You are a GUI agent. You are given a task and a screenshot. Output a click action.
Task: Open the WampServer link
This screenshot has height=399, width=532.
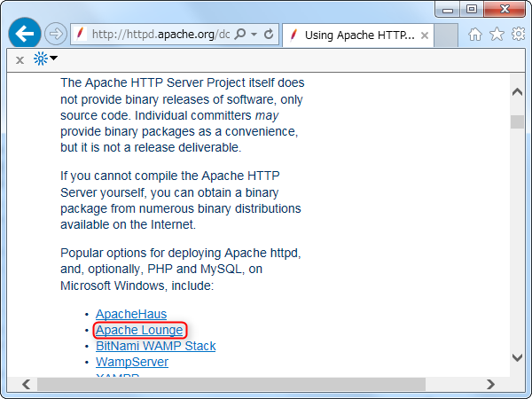pos(132,362)
